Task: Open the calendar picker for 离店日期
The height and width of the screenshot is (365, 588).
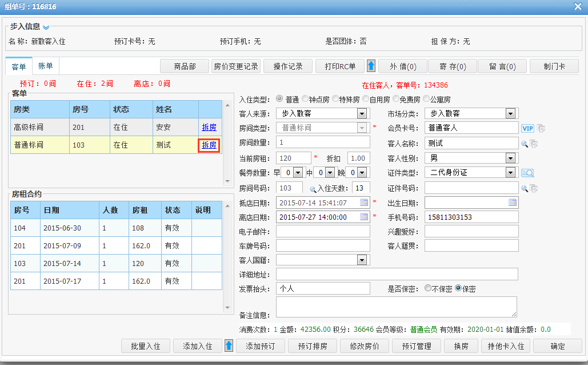Action: [364, 217]
